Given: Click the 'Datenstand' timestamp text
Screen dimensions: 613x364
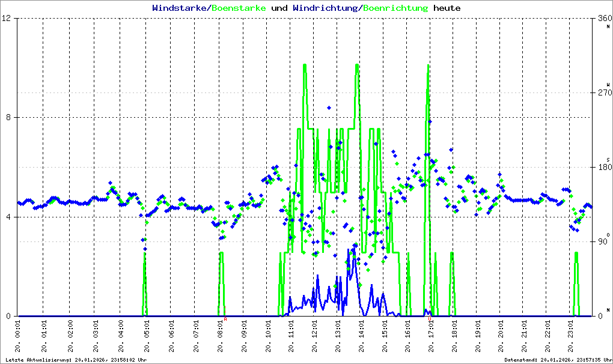Looking at the screenshot, I should click(558, 360).
